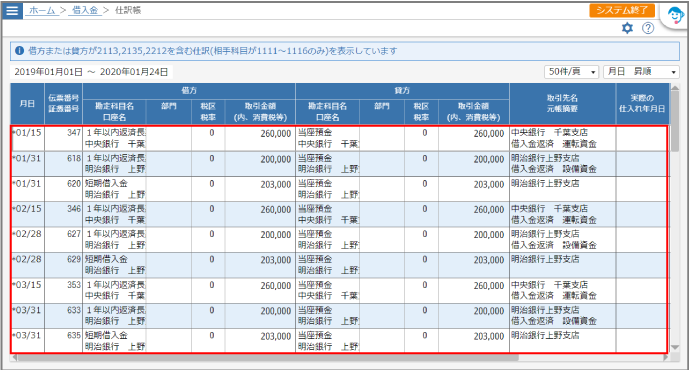Click 明治銀行上野支店 in voucher 633 row
This screenshot has height=370, width=689.
tap(545, 310)
